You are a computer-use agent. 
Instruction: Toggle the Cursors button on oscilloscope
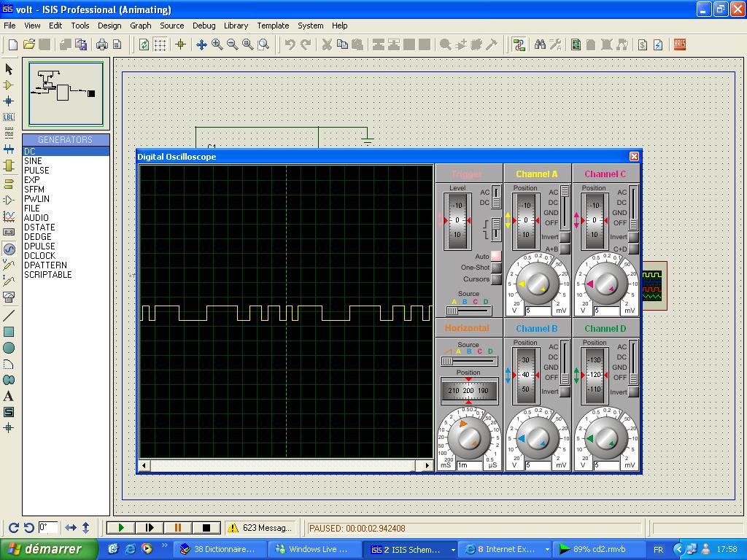[496, 279]
